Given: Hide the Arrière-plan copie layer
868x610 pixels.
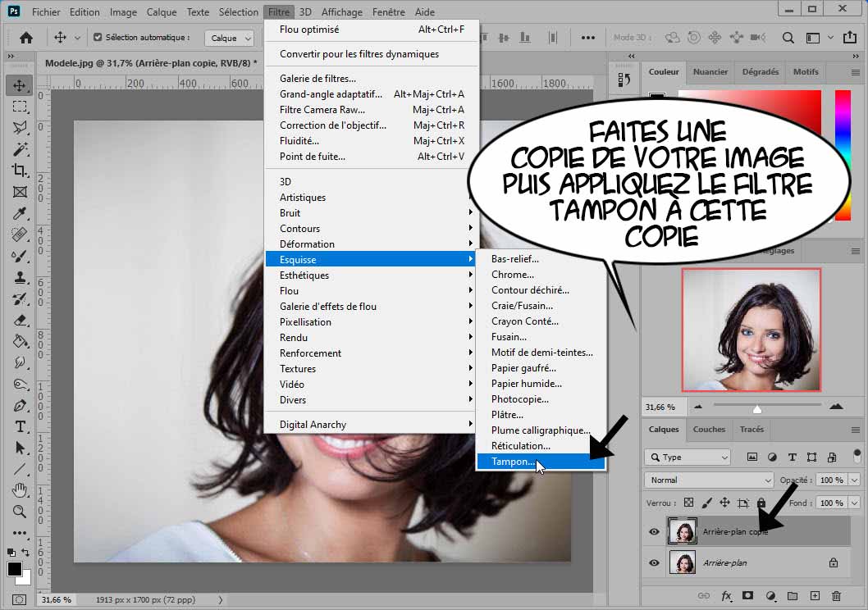Looking at the screenshot, I should [655, 531].
